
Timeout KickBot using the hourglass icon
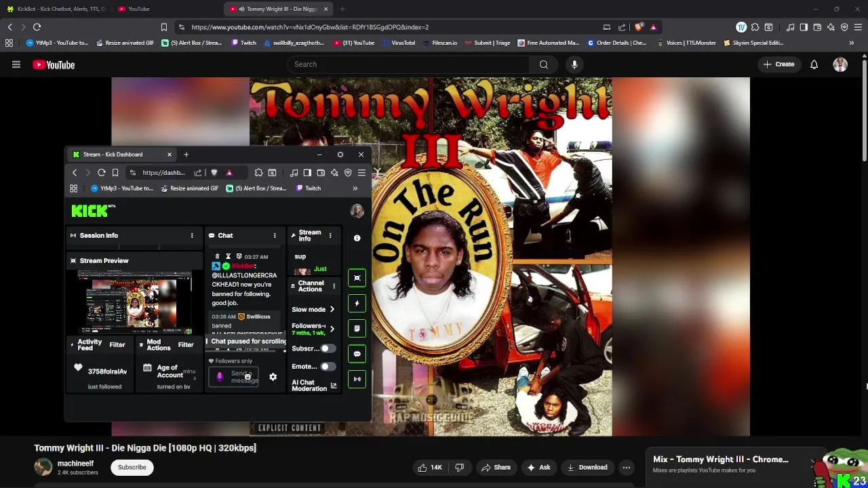coord(228,257)
